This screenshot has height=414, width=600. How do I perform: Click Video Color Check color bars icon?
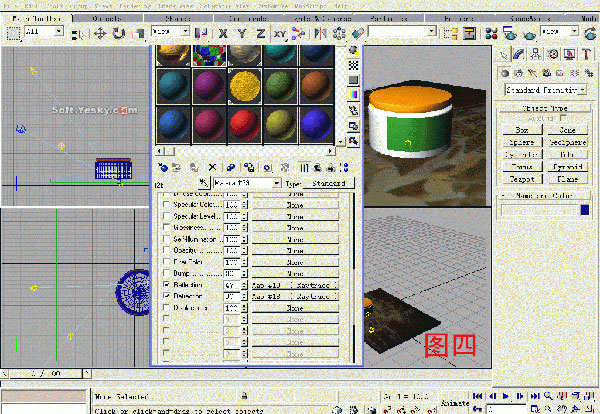click(x=353, y=94)
